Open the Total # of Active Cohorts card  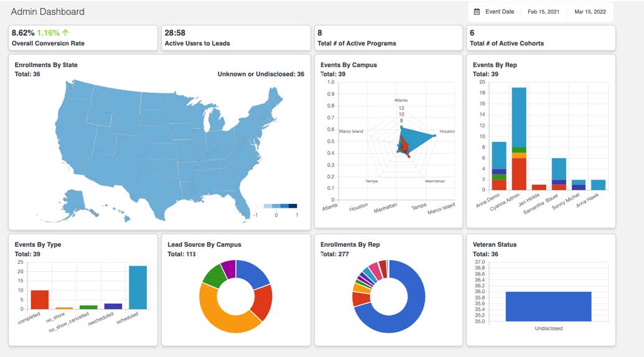[541, 38]
